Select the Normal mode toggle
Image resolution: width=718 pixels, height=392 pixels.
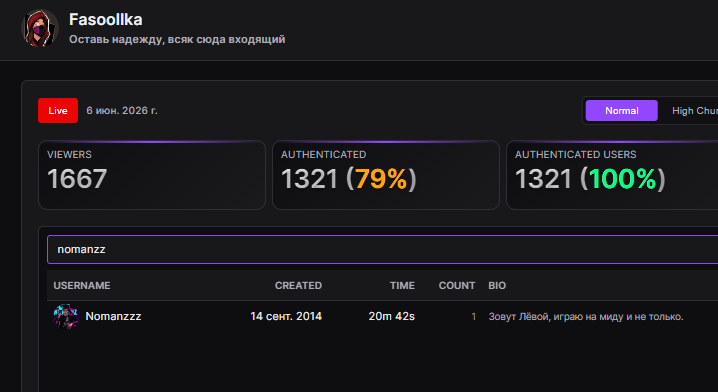pos(621,110)
